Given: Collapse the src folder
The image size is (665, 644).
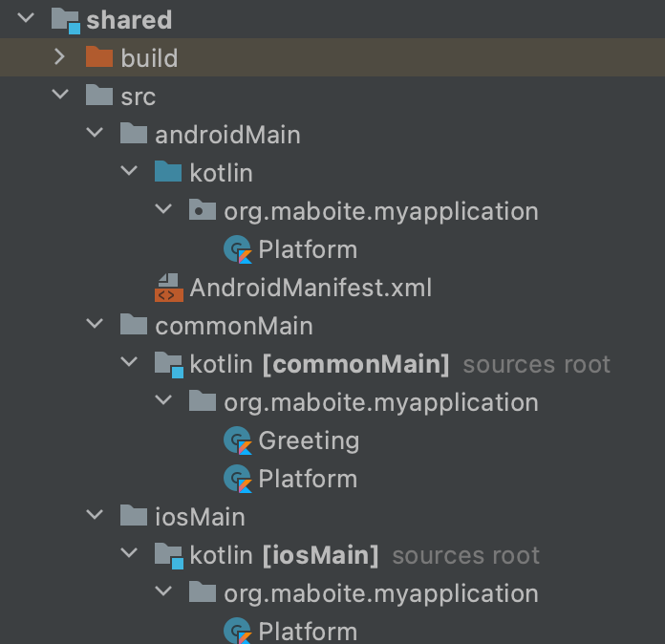Looking at the screenshot, I should (60, 96).
